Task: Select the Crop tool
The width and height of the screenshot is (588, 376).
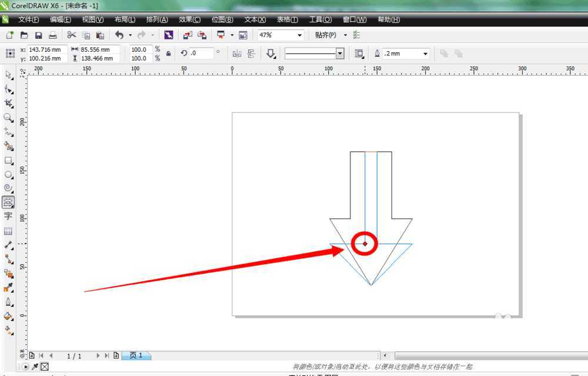Action: [x=8, y=104]
